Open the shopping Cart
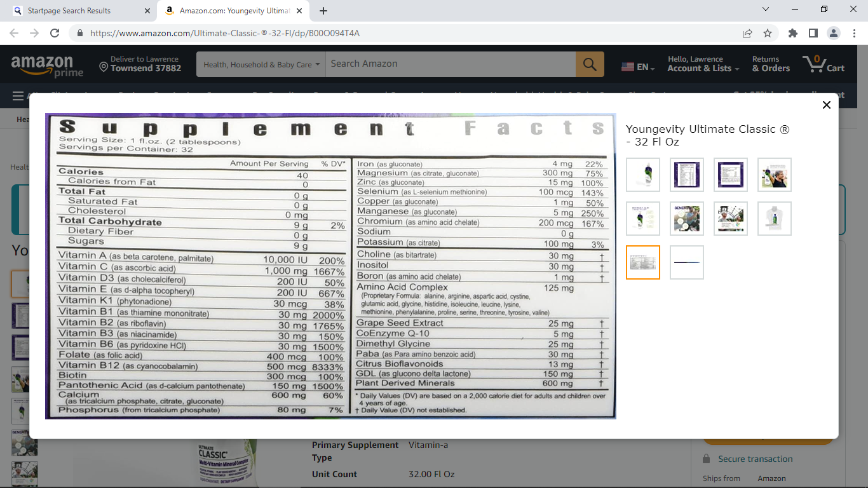Screen dimensions: 868x488 pyautogui.click(x=824, y=64)
